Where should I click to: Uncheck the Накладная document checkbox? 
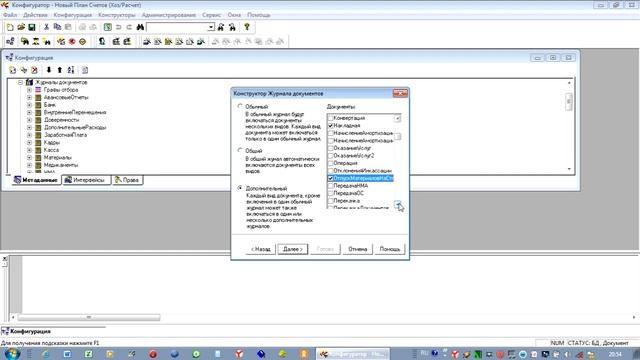coord(331,126)
